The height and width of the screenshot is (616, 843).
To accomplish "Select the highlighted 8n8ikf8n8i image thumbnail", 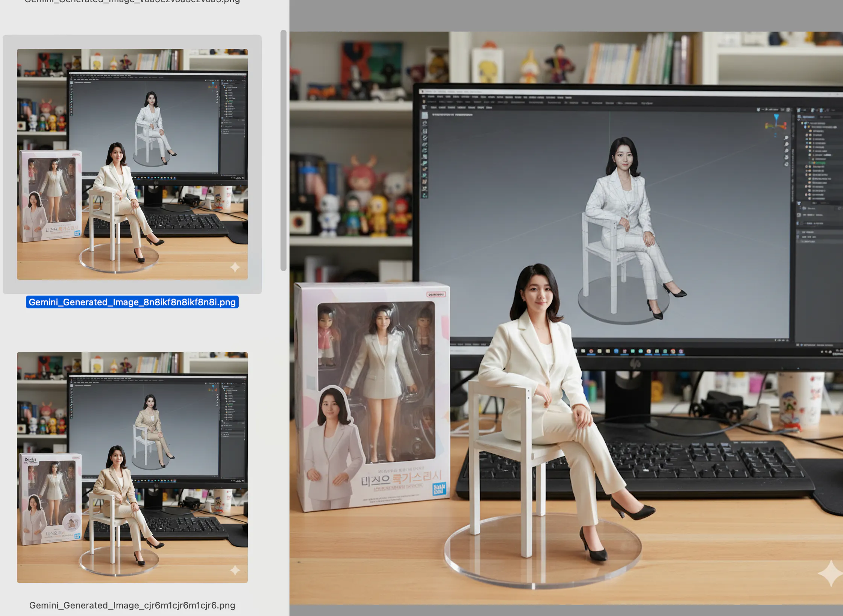I will (x=132, y=164).
